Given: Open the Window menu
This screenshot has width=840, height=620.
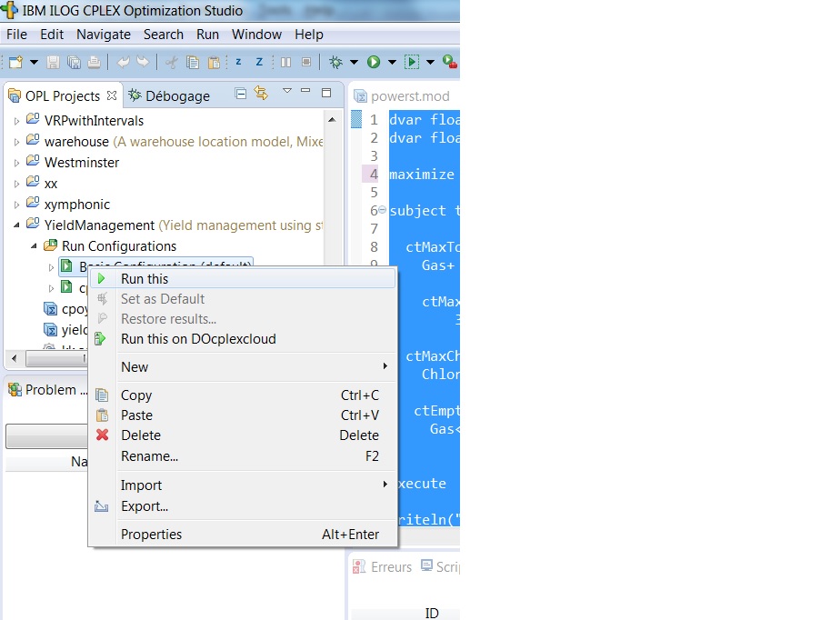Looking at the screenshot, I should 256,35.
